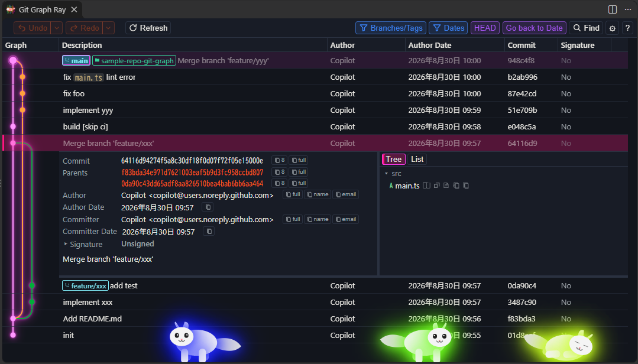Click the green node of commit 0da90c4
The image size is (638, 364).
(32, 286)
